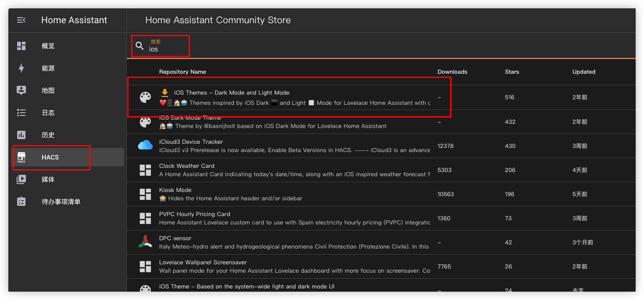
Task: Collapse the sidebar with the hamburger icon
Action: click(x=21, y=20)
